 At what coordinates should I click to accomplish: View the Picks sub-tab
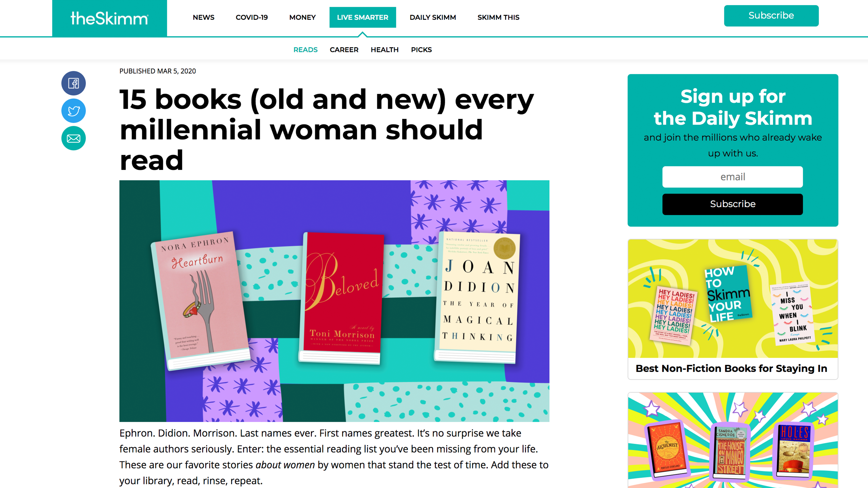pyautogui.click(x=421, y=50)
